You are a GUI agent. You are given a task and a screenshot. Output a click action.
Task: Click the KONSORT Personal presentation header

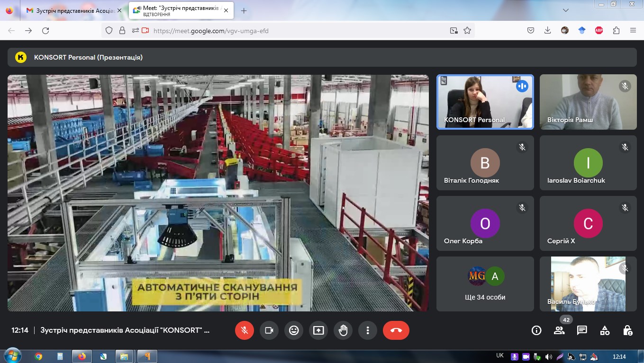click(x=322, y=57)
